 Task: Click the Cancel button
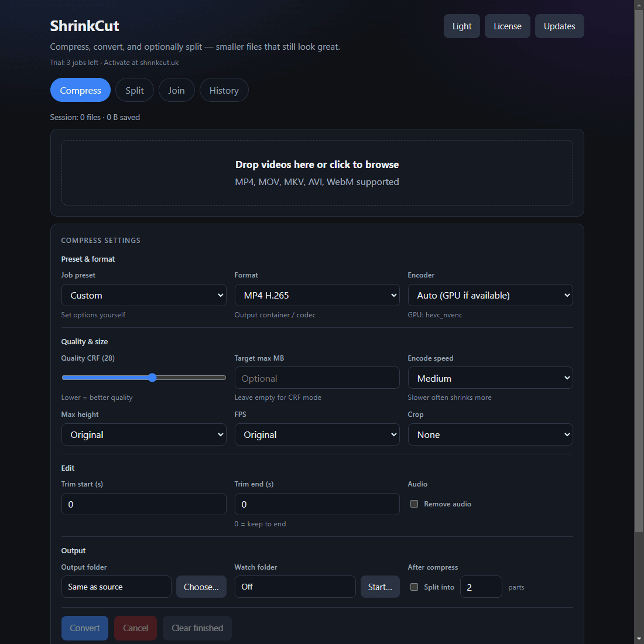[136, 628]
